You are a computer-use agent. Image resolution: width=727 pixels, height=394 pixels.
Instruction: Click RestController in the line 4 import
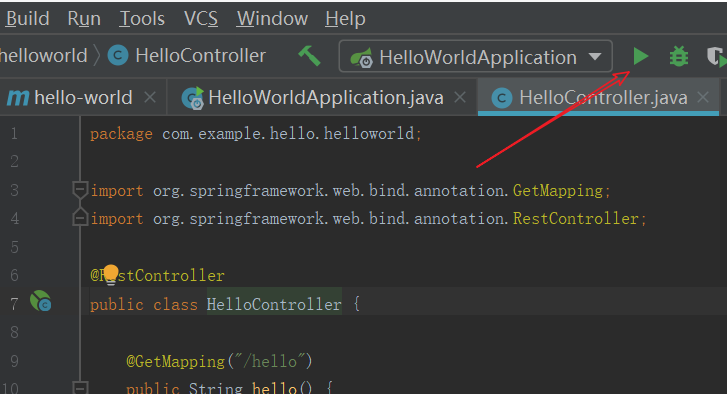[x=576, y=218]
